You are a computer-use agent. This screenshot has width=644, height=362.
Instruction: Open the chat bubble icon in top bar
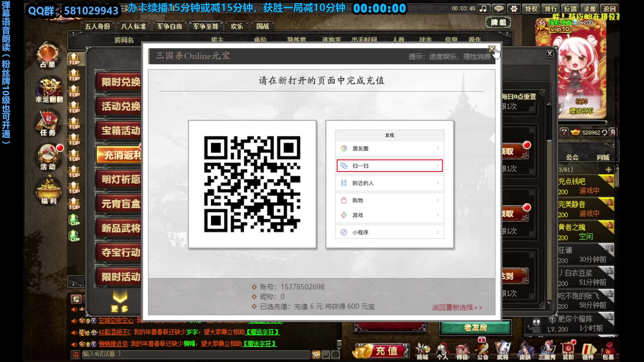click(x=499, y=9)
